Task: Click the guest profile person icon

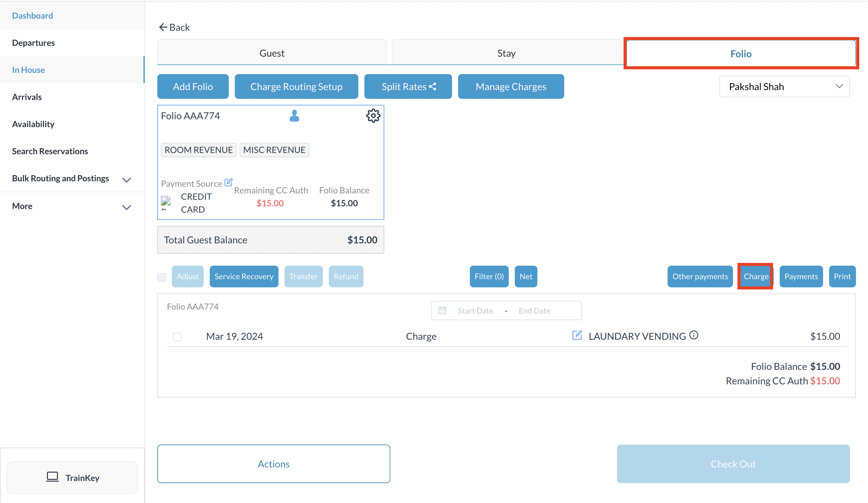Action: [294, 116]
